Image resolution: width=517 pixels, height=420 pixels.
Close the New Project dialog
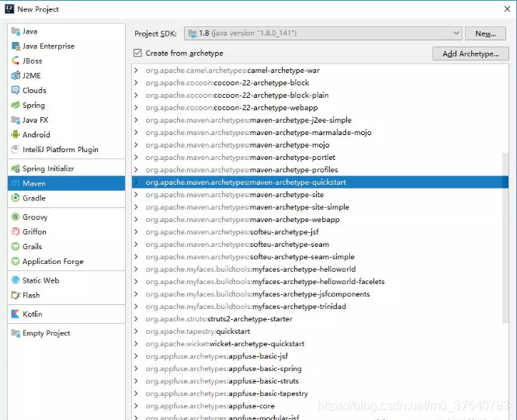[507, 9]
